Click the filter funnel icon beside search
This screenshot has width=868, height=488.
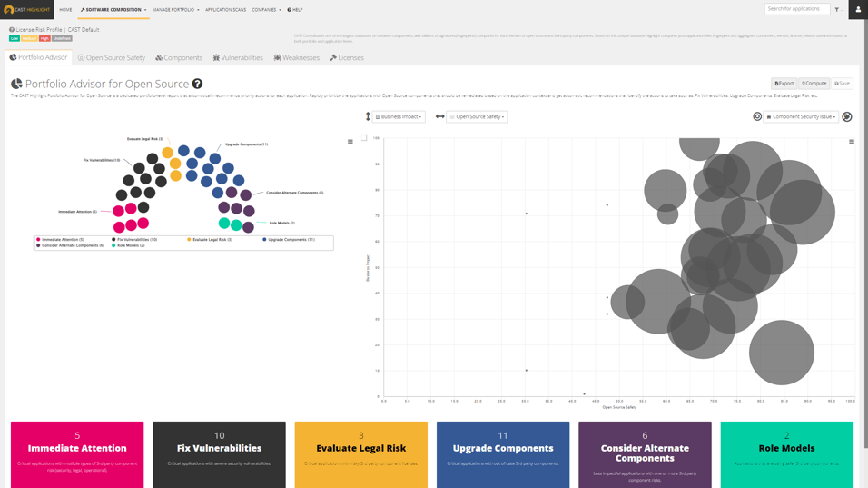pyautogui.click(x=837, y=10)
